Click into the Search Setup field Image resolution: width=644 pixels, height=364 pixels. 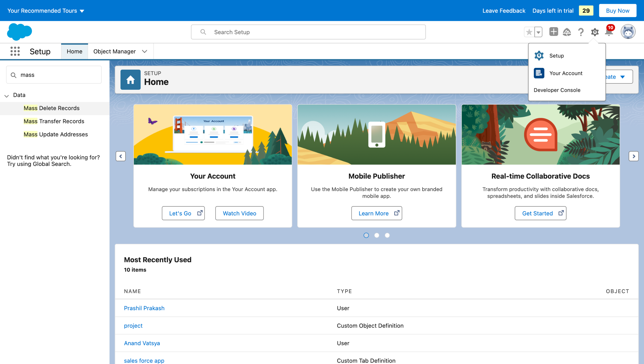(x=308, y=32)
